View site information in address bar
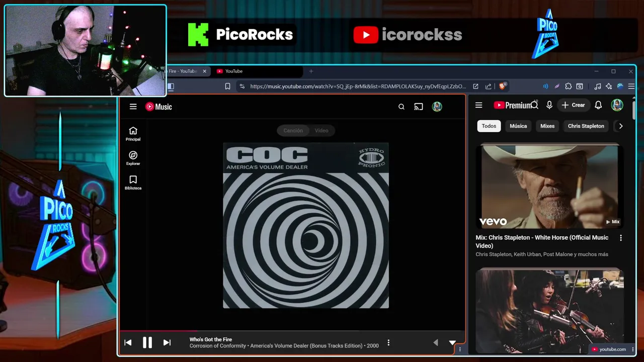This screenshot has width=644, height=362. (242, 86)
